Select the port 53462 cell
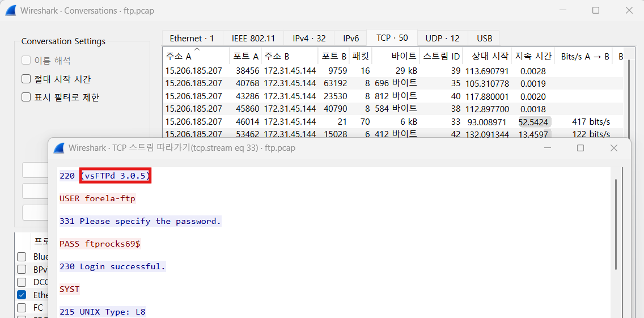 [247, 134]
